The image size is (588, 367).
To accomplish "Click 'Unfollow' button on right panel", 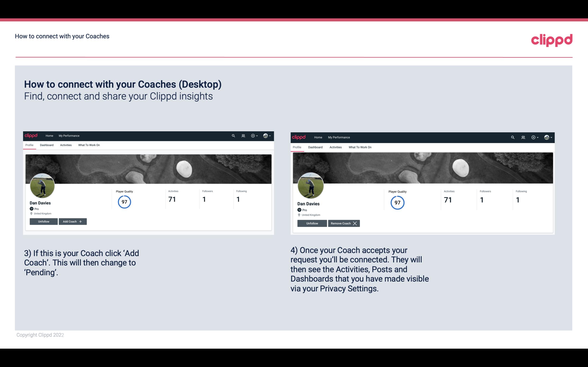I will click(312, 223).
